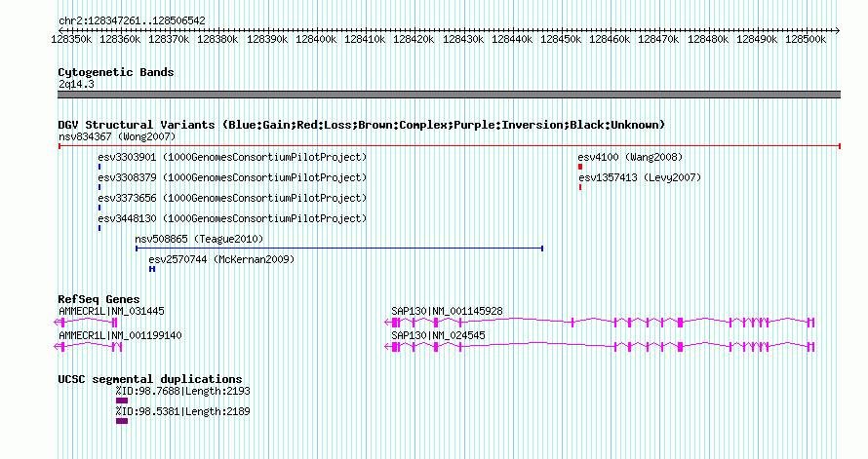Screen dimensions: 868x459
Task: Click the blue gain mark under esv3373656
Action: 99,208
